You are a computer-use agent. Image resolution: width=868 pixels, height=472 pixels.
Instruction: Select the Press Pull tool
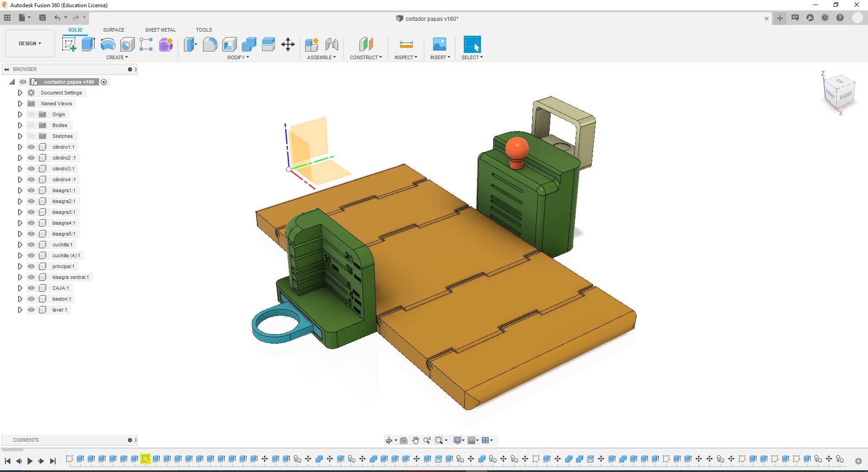190,44
